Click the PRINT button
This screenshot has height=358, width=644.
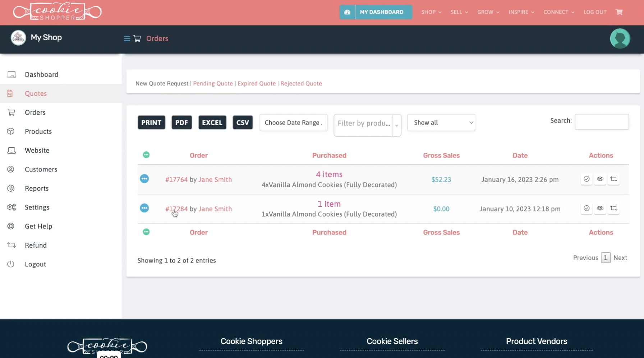pyautogui.click(x=151, y=123)
